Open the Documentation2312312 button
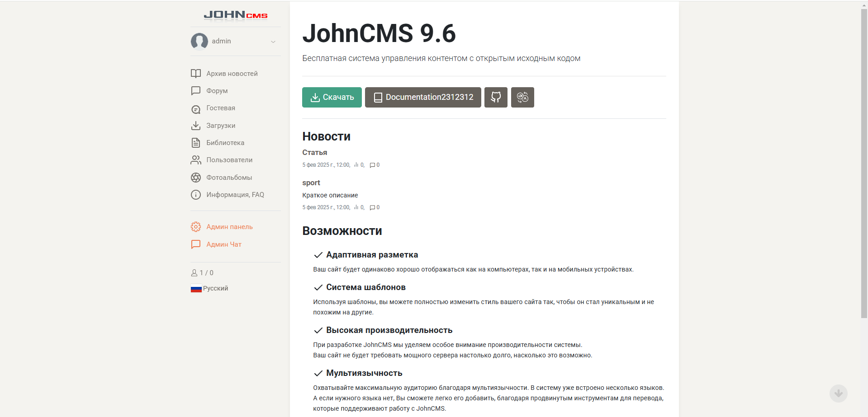868x417 pixels. tap(423, 97)
